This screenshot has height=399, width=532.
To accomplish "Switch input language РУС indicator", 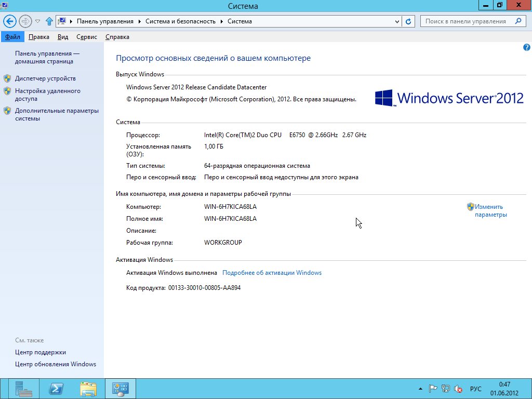I will point(476,389).
